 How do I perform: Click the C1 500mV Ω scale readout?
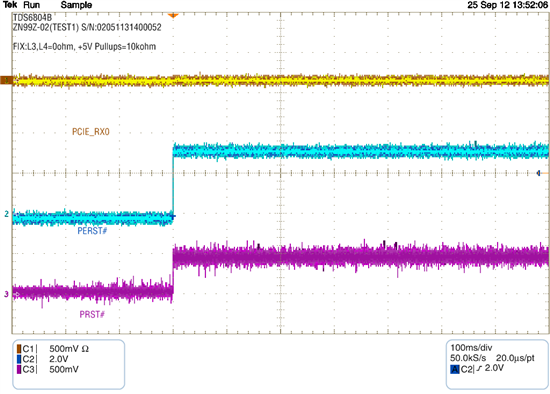pyautogui.click(x=69, y=349)
